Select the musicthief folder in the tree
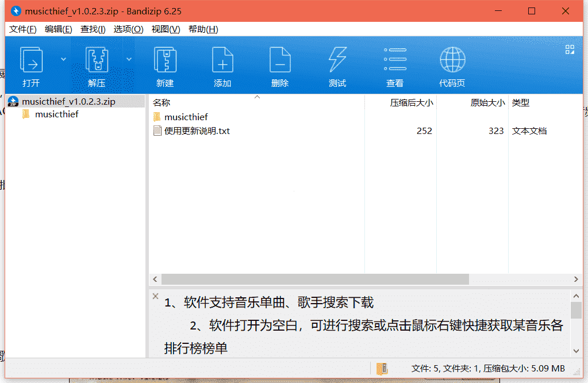The height and width of the screenshot is (383, 588). (x=57, y=114)
